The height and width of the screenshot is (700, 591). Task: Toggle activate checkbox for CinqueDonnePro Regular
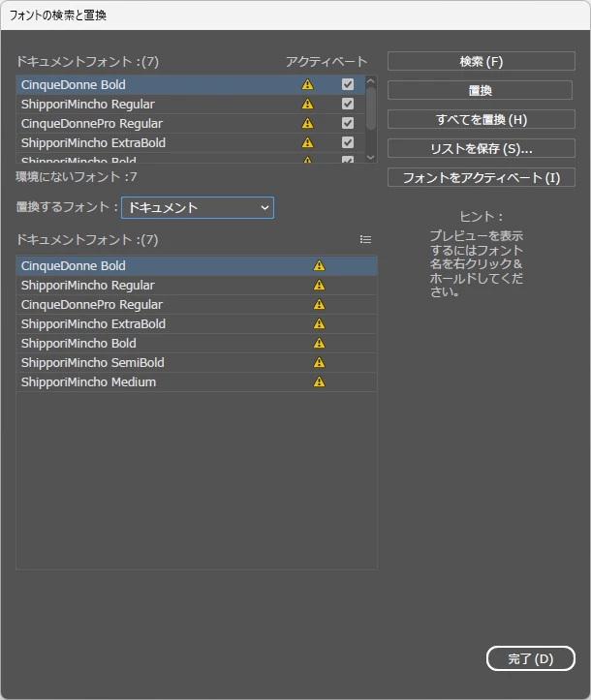click(348, 123)
